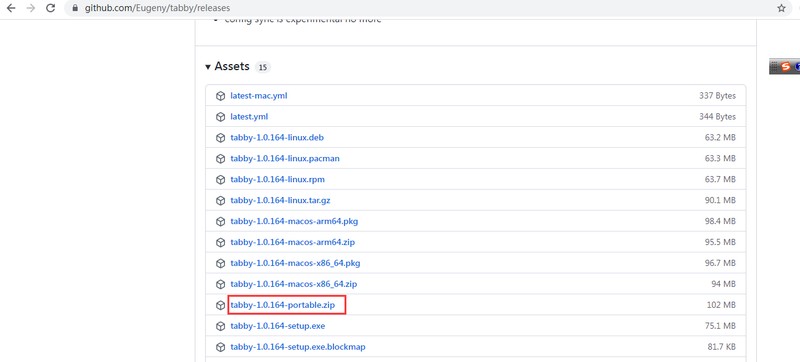The height and width of the screenshot is (362, 800).
Task: Click the 96.7 MB size text
Action: click(x=720, y=263)
